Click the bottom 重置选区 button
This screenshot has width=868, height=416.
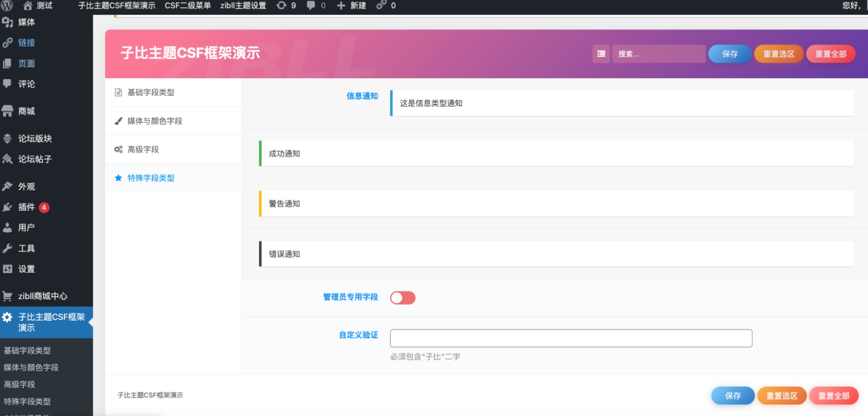point(782,395)
